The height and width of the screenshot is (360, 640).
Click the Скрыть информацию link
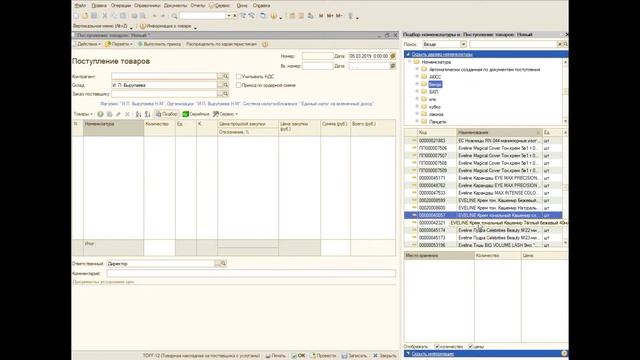432,354
